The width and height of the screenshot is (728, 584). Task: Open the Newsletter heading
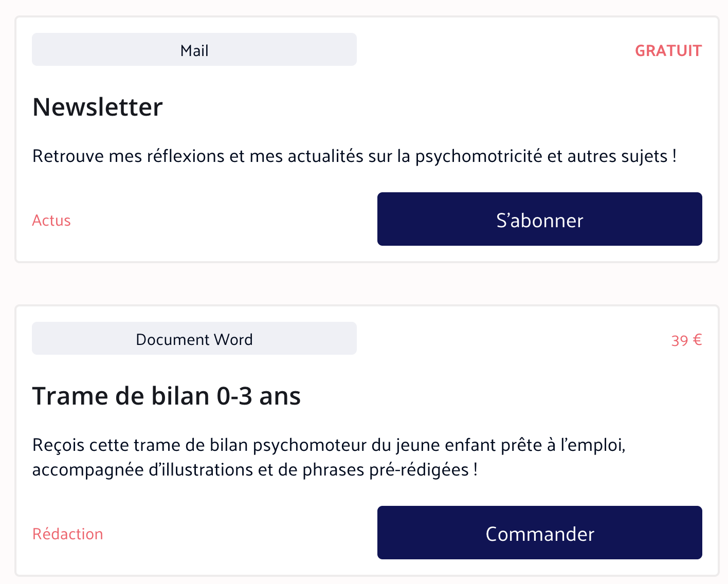pyautogui.click(x=98, y=107)
